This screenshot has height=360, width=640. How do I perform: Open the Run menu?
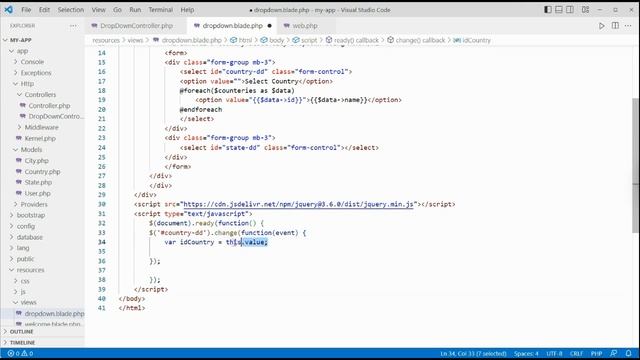tap(135, 9)
